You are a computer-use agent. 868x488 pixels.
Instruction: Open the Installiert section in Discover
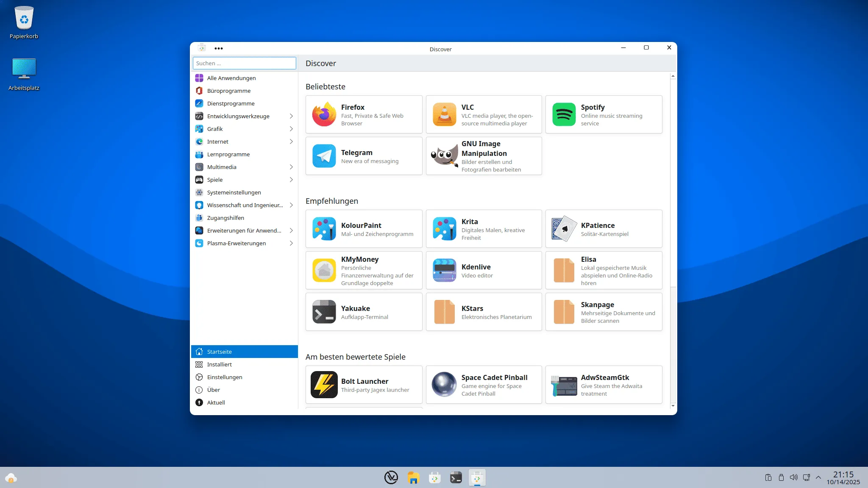(219, 364)
